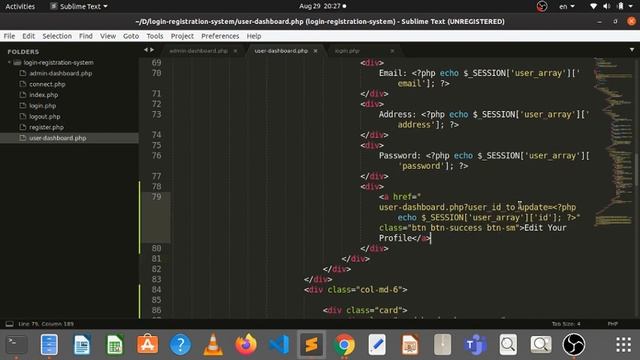Image resolution: width=640 pixels, height=360 pixels.
Task: Launch Google Chrome from the dock
Action: (x=344, y=345)
